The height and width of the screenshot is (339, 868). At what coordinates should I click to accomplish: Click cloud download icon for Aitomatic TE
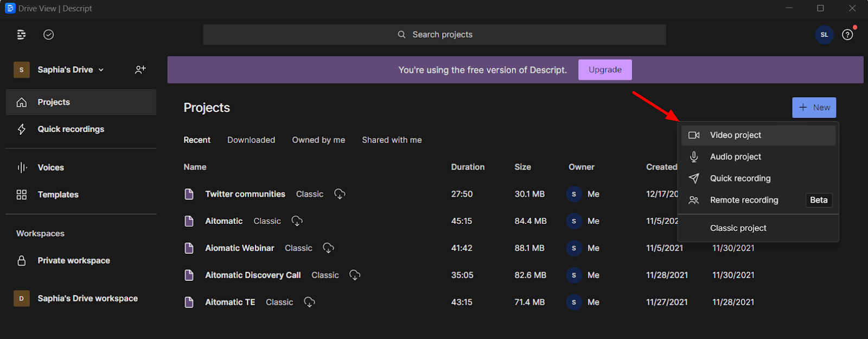coord(309,302)
